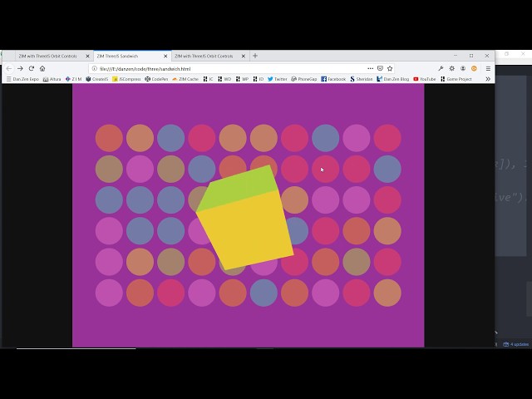
Task: Open the CodePen bookmark
Action: point(156,79)
